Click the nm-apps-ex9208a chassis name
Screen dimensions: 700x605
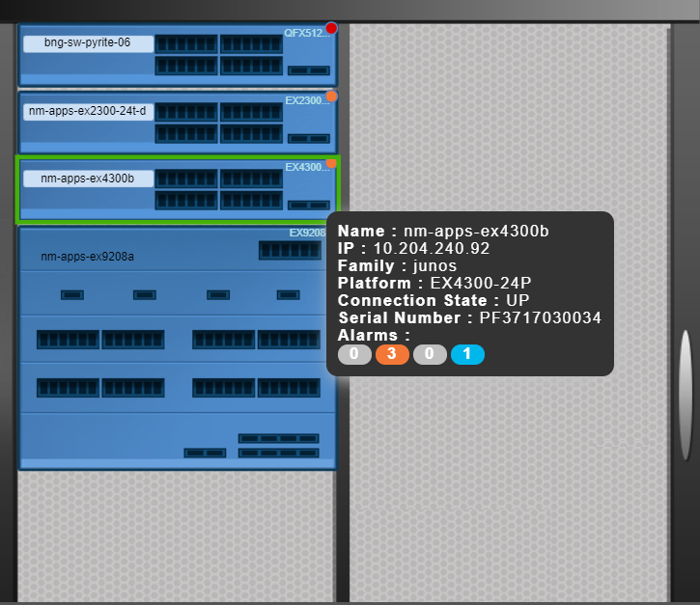[87, 257]
